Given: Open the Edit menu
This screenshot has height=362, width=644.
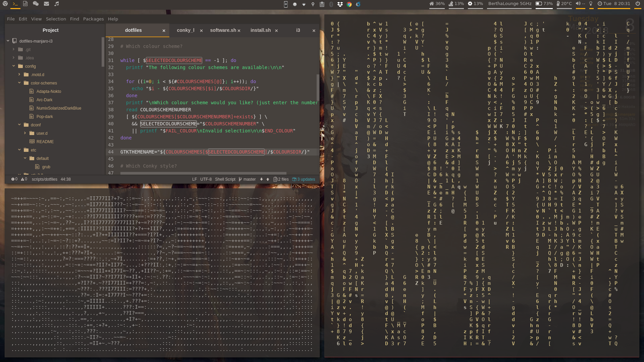Looking at the screenshot, I should [x=23, y=19].
